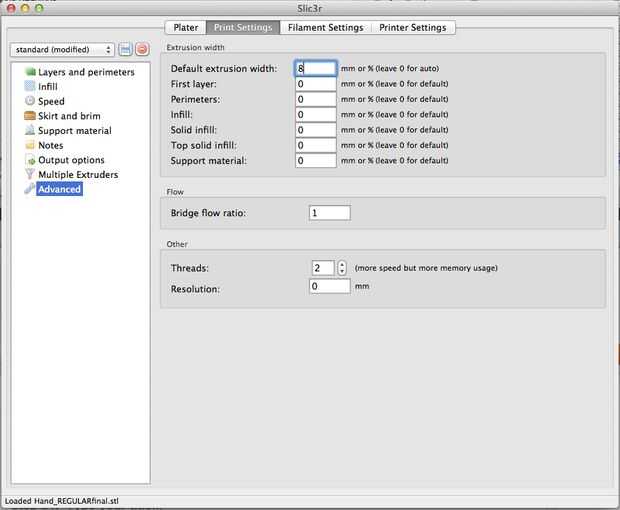The width and height of the screenshot is (620, 510).
Task: Open Multiple Extruders settings
Action: pyautogui.click(x=78, y=174)
